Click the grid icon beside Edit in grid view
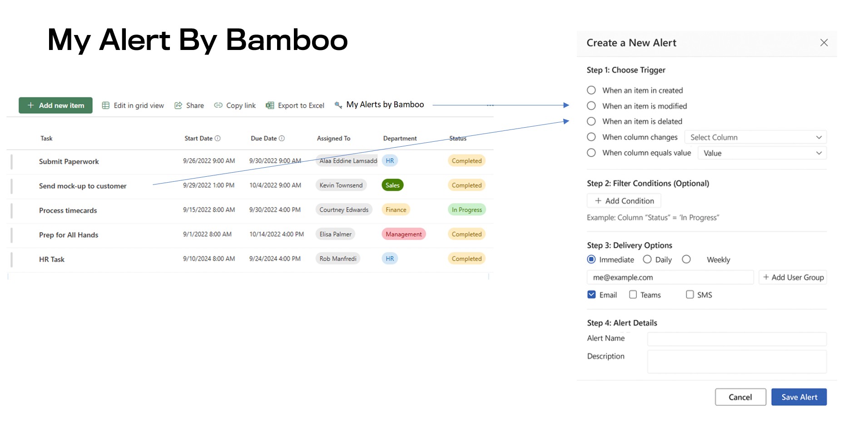The image size is (868, 438). pyautogui.click(x=106, y=105)
